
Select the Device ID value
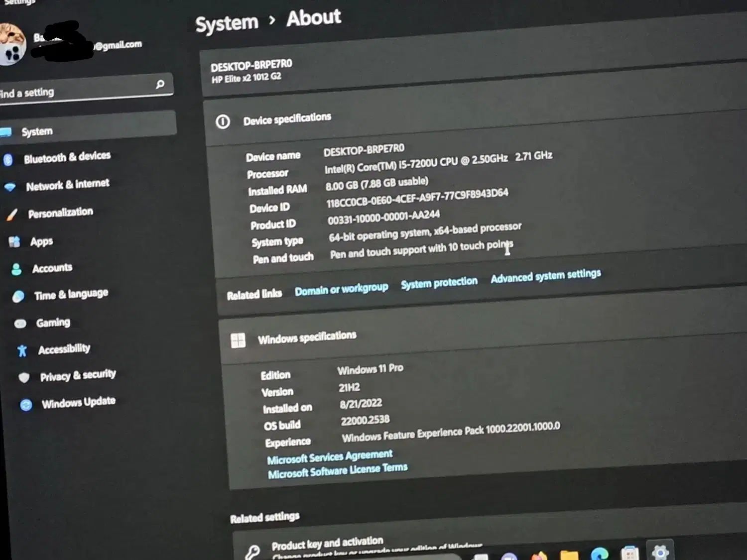pyautogui.click(x=417, y=198)
